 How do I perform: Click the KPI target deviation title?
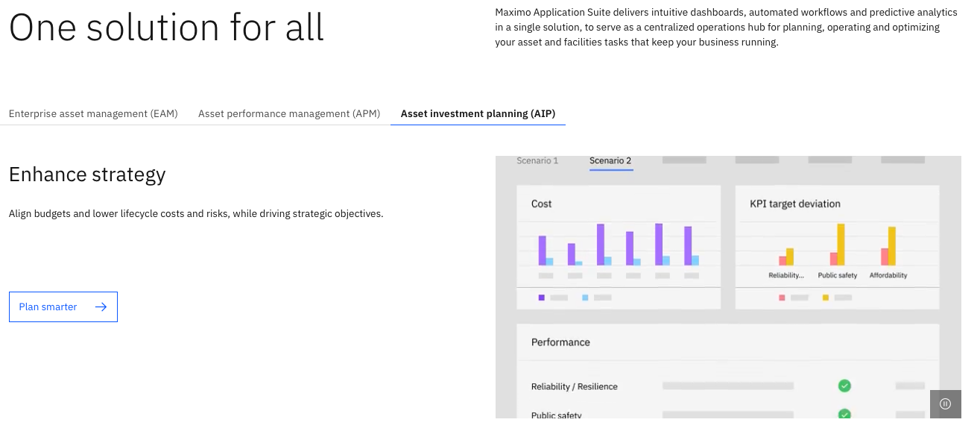tap(794, 204)
